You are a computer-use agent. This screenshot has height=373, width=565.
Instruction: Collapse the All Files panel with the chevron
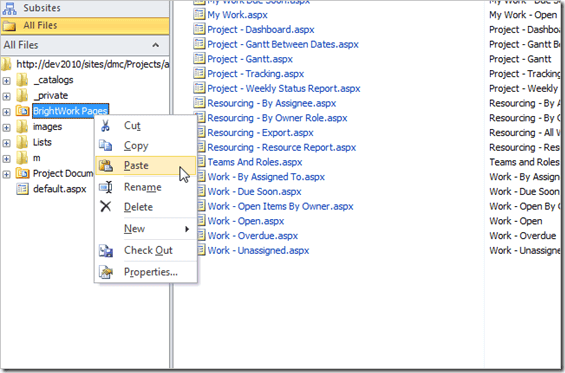(x=155, y=45)
